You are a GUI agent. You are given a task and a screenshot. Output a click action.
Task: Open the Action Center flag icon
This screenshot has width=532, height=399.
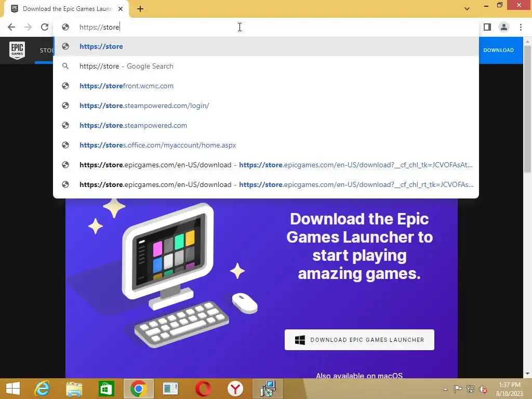(458, 389)
